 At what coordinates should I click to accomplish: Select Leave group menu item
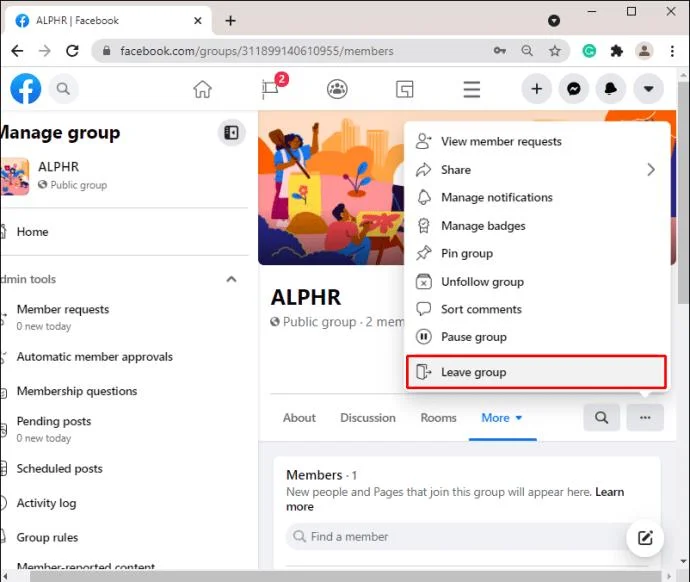[x=536, y=372]
